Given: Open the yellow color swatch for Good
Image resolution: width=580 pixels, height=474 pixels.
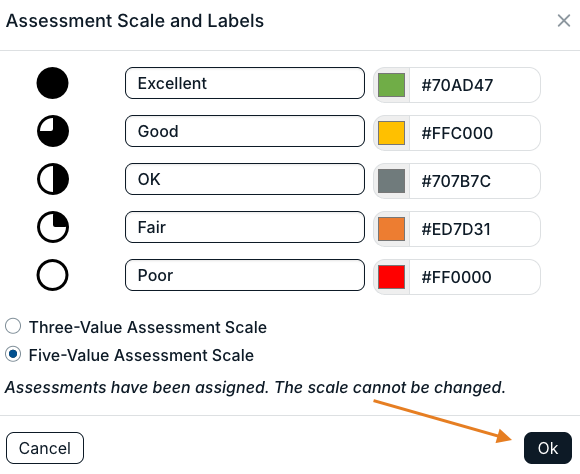Looking at the screenshot, I should (391, 133).
